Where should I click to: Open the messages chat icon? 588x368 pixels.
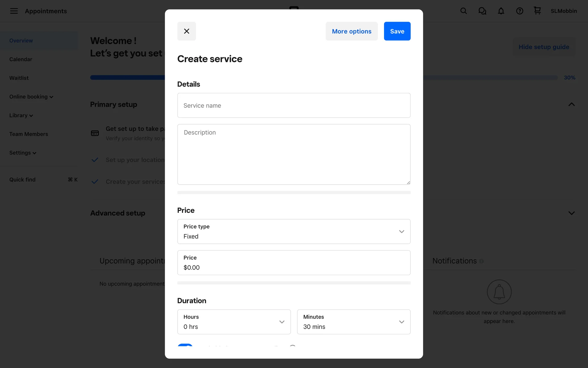coord(482,11)
